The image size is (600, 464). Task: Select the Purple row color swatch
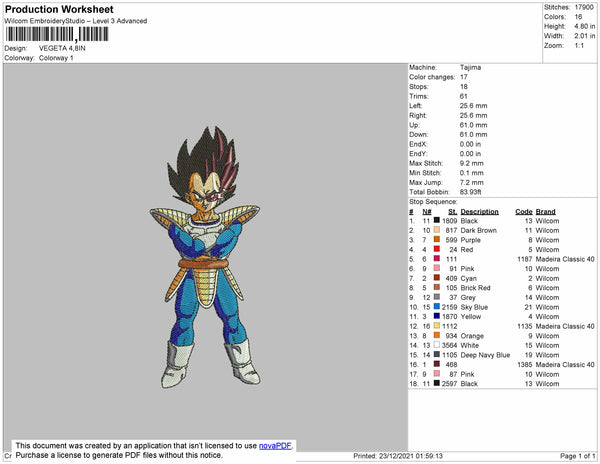pos(437,239)
